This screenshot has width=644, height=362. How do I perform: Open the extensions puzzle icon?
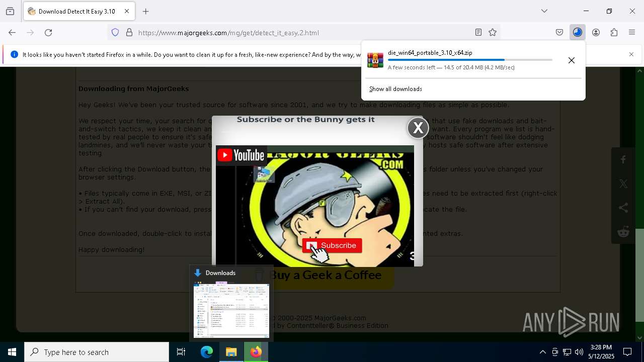614,33
